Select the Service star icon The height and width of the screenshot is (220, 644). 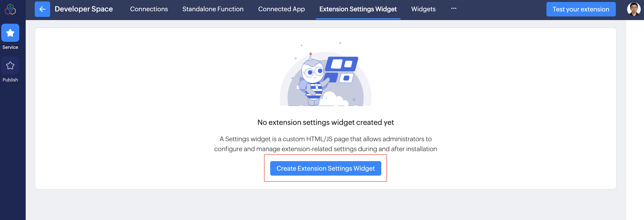pyautogui.click(x=10, y=33)
